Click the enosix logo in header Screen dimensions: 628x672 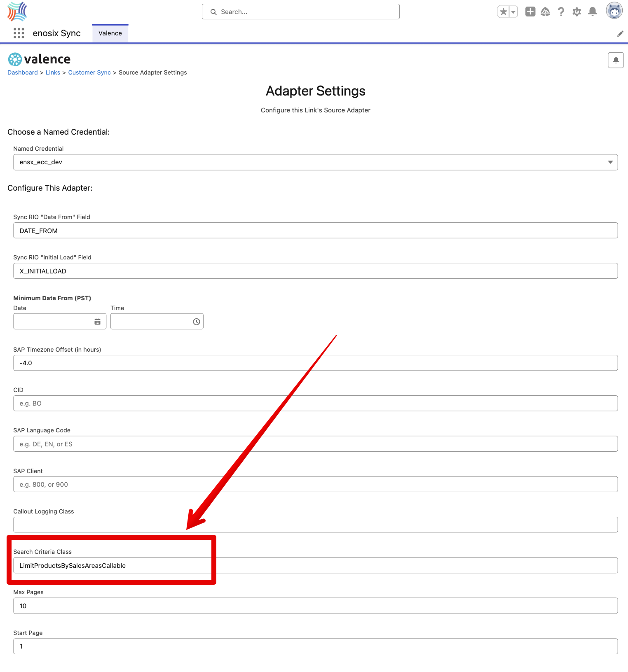[x=17, y=12]
